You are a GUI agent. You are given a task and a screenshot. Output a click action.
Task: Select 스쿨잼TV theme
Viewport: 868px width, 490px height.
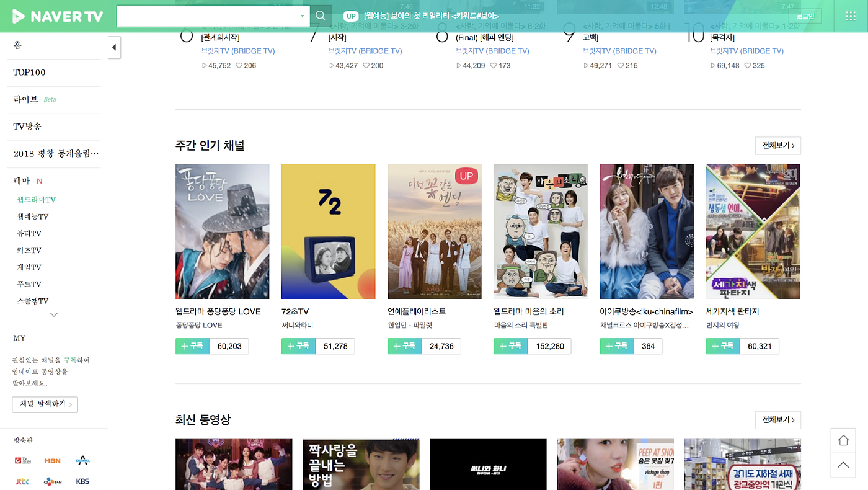[x=33, y=301]
